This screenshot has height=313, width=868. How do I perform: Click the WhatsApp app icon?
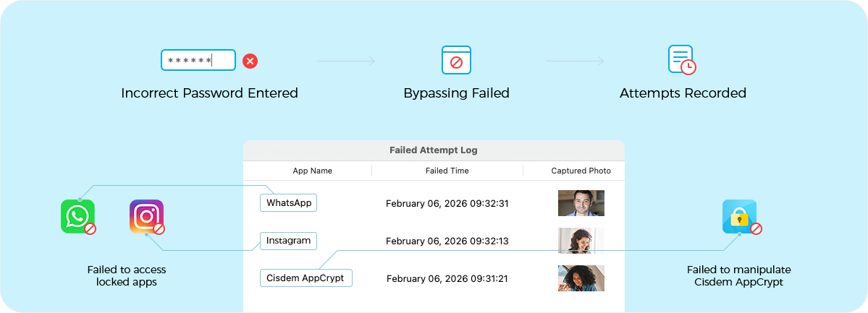coord(77,216)
